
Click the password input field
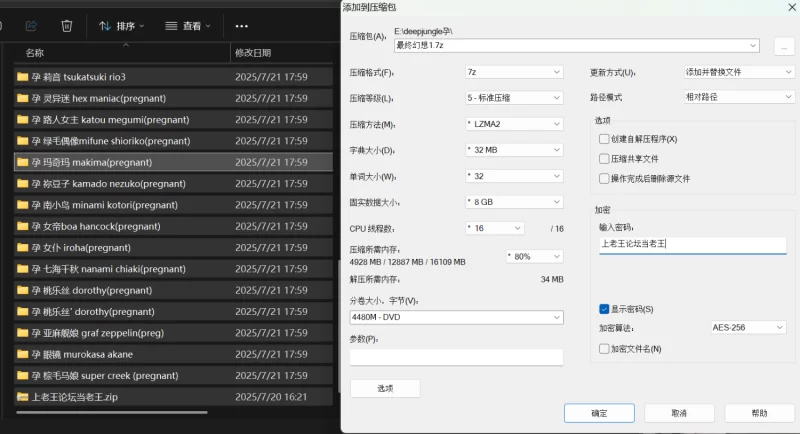(x=692, y=244)
